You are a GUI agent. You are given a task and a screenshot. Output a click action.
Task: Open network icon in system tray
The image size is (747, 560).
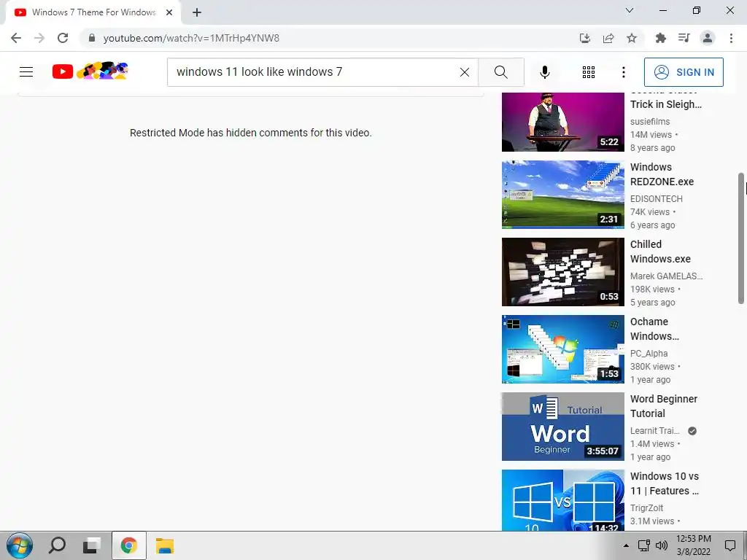(x=644, y=545)
